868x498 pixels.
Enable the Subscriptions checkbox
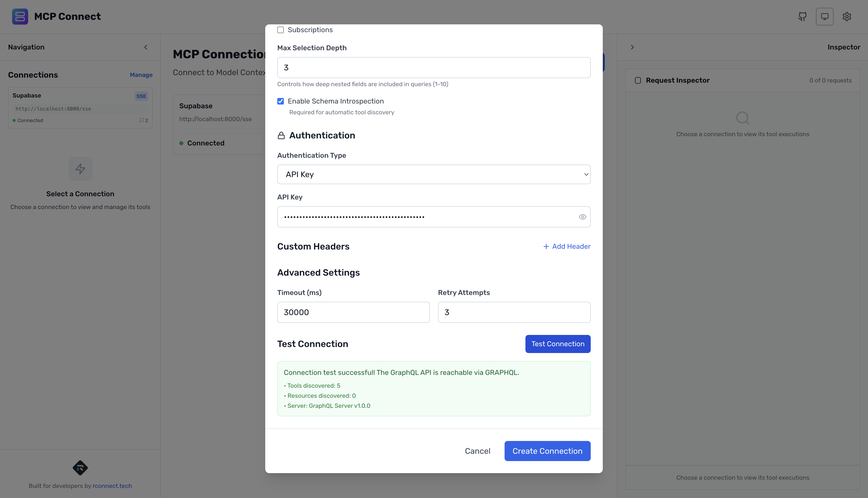pos(281,30)
